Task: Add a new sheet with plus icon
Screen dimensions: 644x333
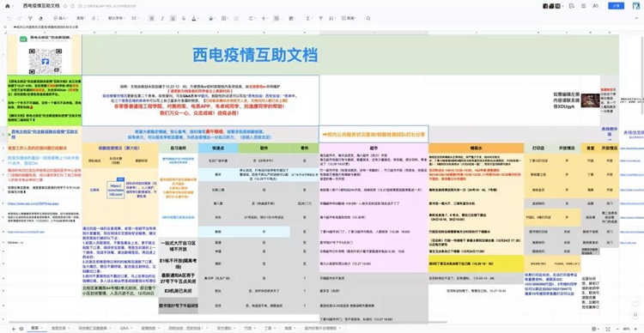Action: pos(13,329)
